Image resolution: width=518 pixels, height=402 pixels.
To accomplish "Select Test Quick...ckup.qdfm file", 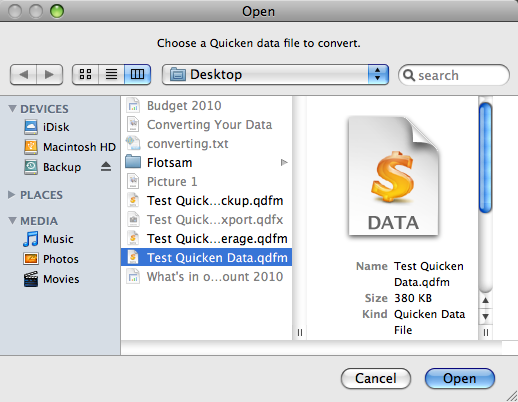I will click(x=206, y=201).
